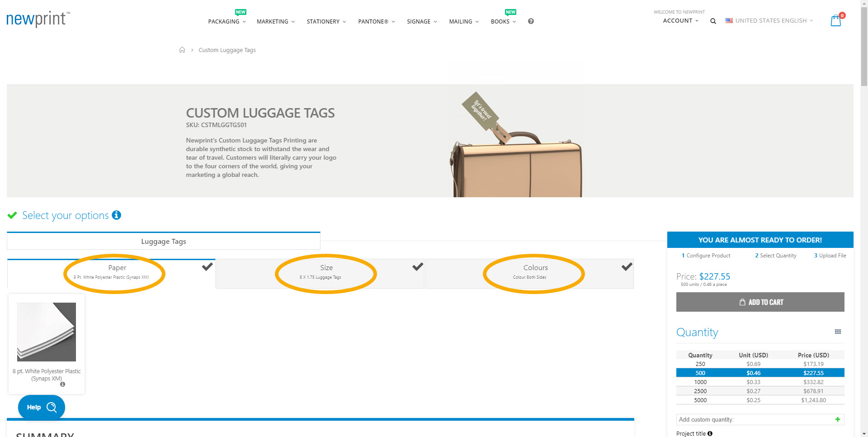868x437 pixels.
Task: Click the info icon beside Select your options
Action: (x=117, y=215)
